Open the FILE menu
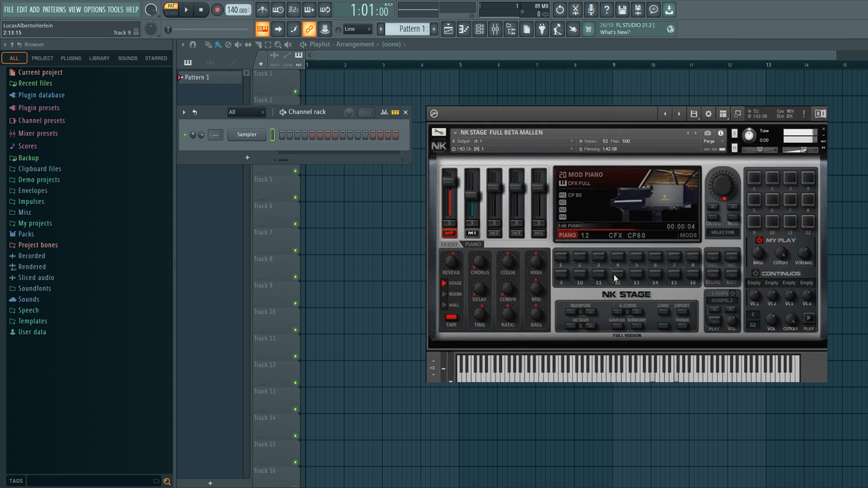The height and width of the screenshot is (488, 868). [x=9, y=10]
